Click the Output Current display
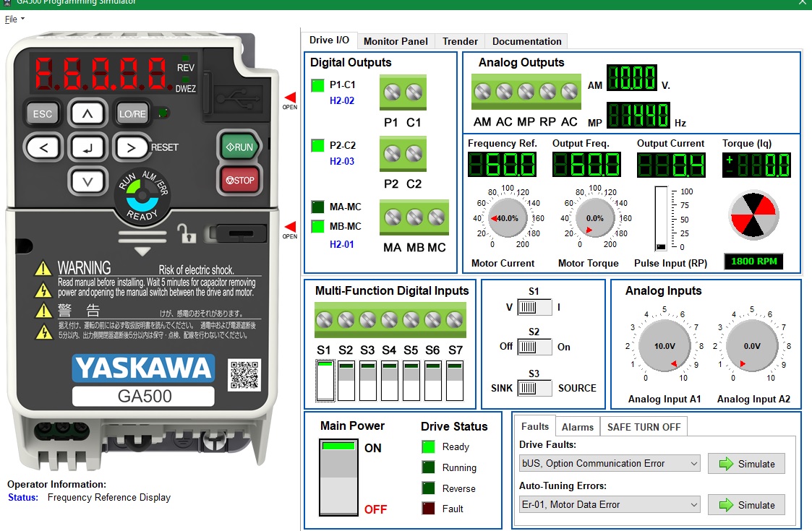This screenshot has width=812, height=531. [x=671, y=165]
